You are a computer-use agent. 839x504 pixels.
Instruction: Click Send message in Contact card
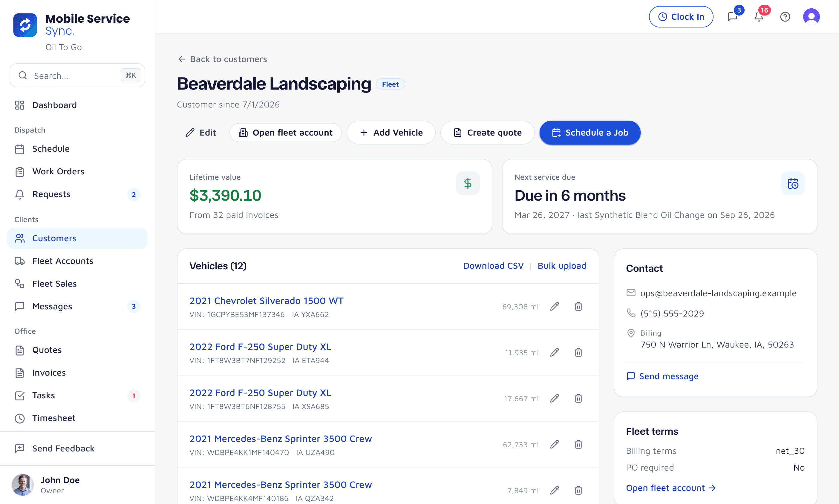pyautogui.click(x=662, y=376)
